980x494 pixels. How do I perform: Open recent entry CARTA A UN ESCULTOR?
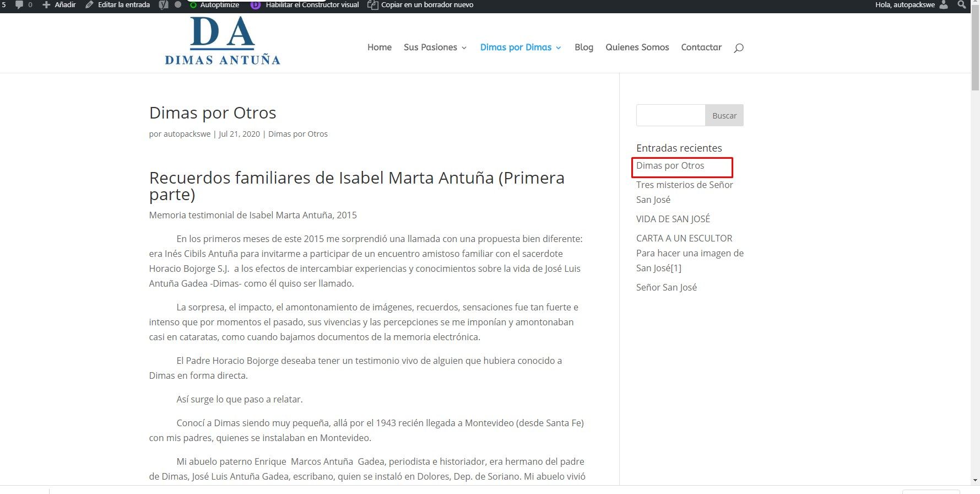[x=690, y=253]
